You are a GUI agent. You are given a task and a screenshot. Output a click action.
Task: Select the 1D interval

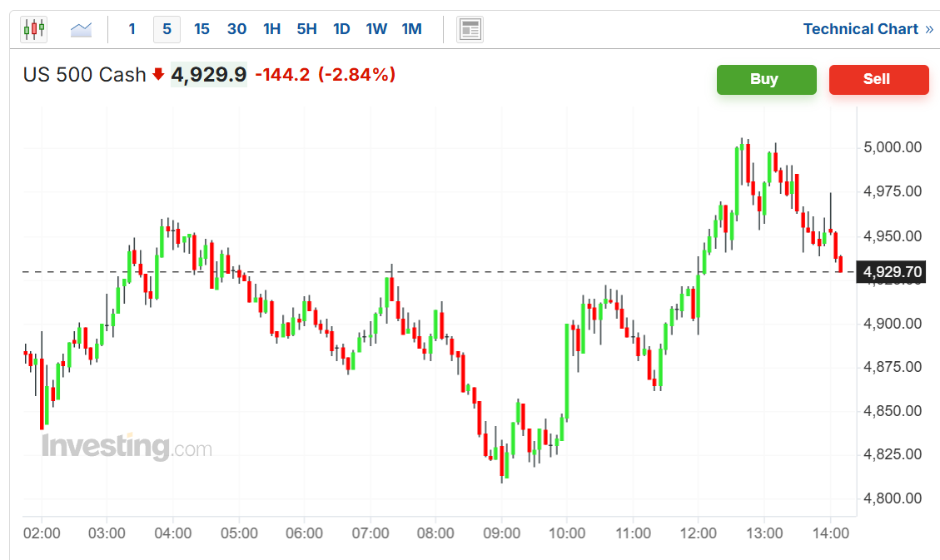click(341, 29)
